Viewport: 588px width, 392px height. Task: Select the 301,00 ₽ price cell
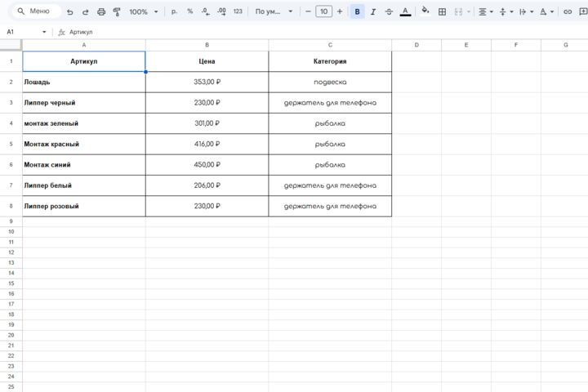pos(207,123)
